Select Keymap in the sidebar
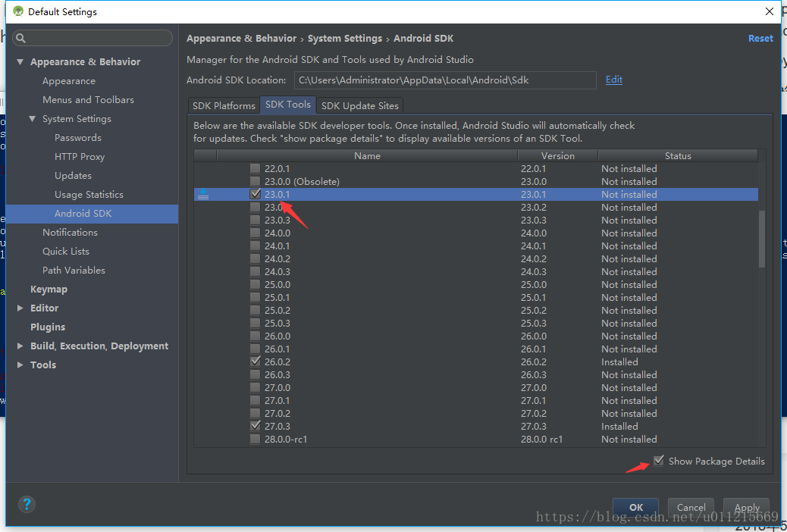 pos(49,289)
